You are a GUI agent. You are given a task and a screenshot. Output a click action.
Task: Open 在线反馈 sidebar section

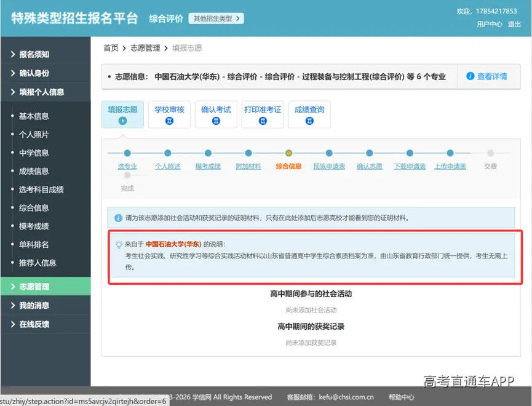point(46,324)
